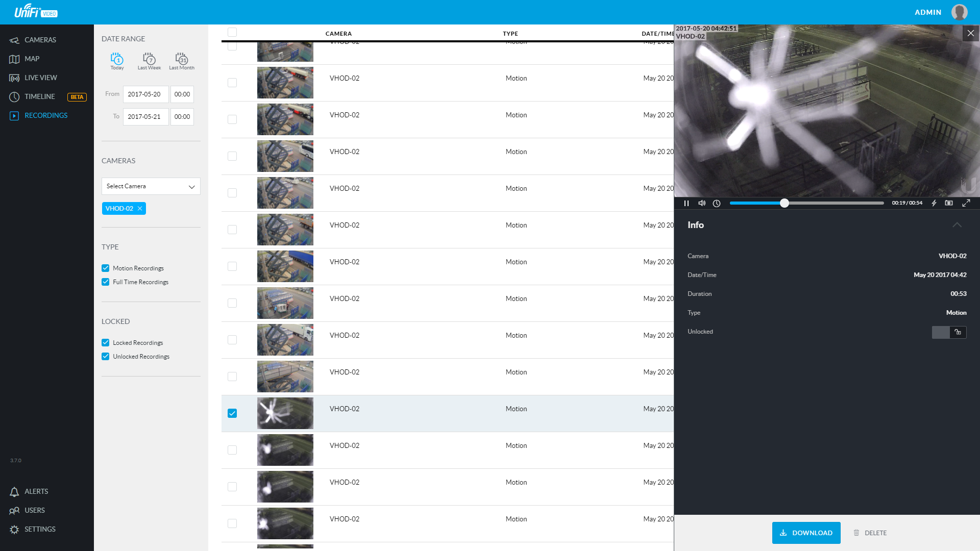This screenshot has height=551, width=980.
Task: Select Recordings in the sidebar
Action: [38, 115]
